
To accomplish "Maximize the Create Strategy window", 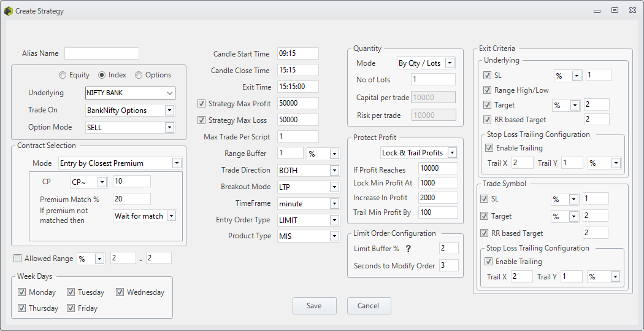I will point(615,10).
